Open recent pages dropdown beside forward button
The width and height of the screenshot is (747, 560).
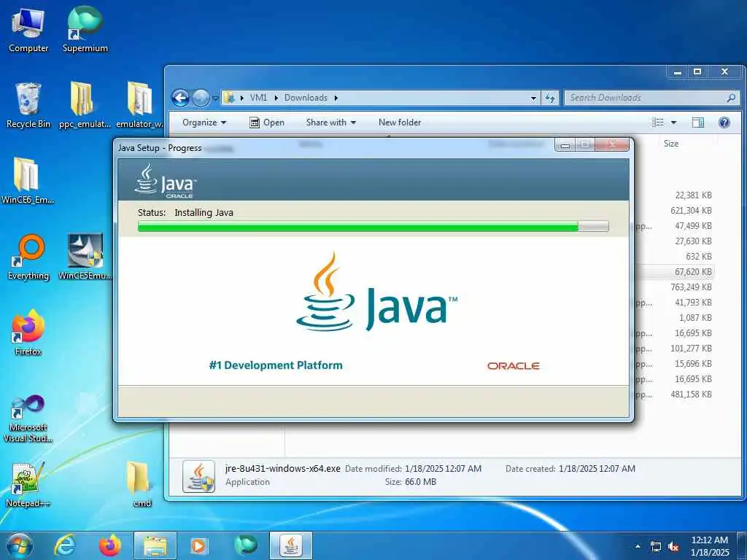point(215,98)
